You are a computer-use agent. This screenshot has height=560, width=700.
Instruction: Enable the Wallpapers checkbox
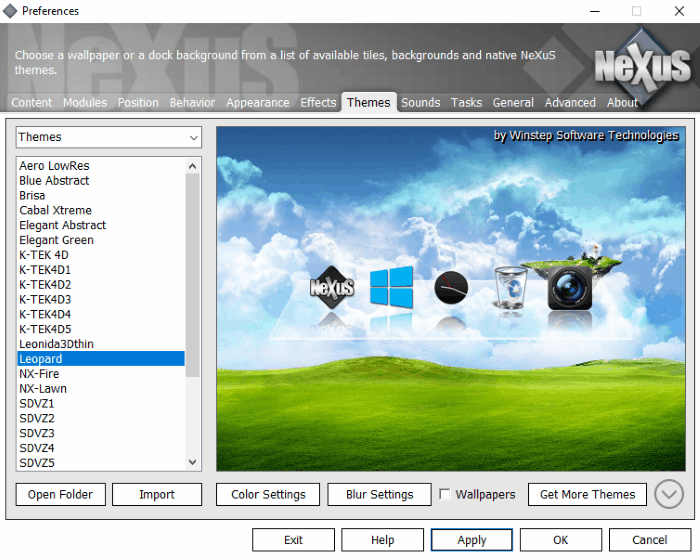pos(445,494)
